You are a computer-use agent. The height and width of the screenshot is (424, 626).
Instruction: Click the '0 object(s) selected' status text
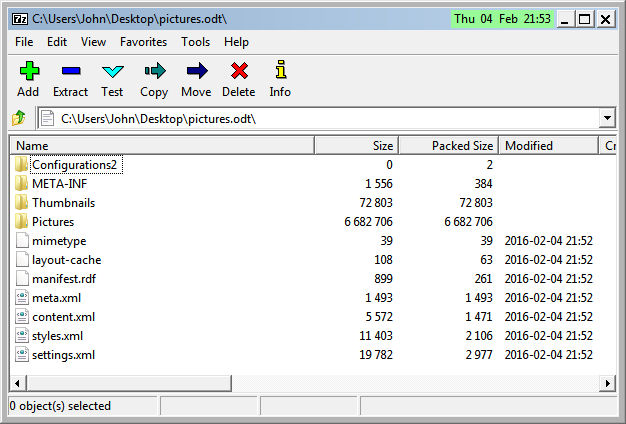[x=60, y=406]
